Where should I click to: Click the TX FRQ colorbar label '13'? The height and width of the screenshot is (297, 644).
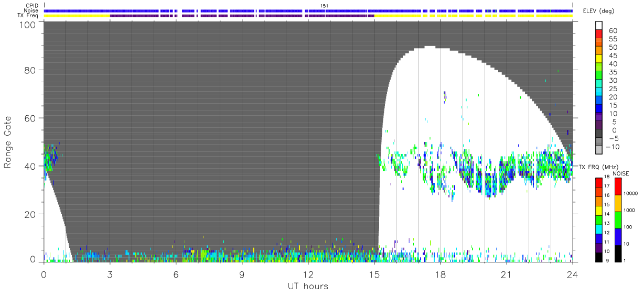coord(607,223)
